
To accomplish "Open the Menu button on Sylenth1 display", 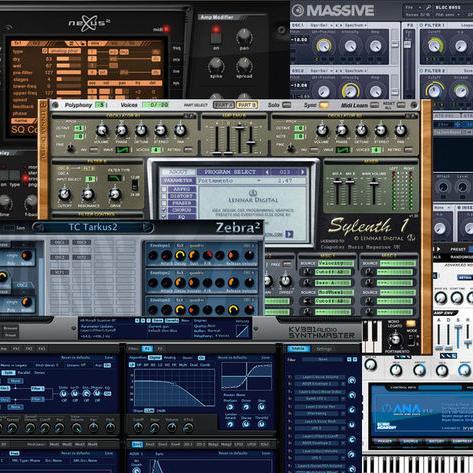I will click(178, 172).
